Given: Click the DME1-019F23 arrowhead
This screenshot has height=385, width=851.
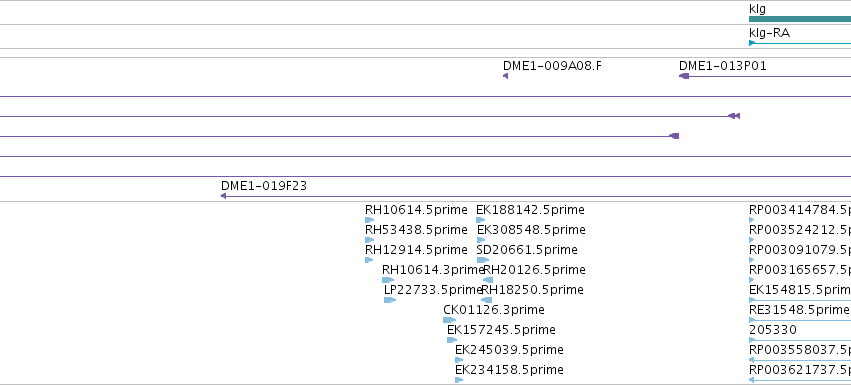Looking at the screenshot, I should tap(223, 196).
